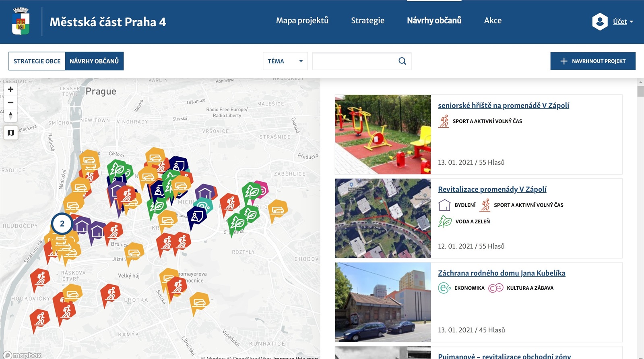Click the Ekonomika tag text
The image size is (644, 359).
(x=469, y=288)
